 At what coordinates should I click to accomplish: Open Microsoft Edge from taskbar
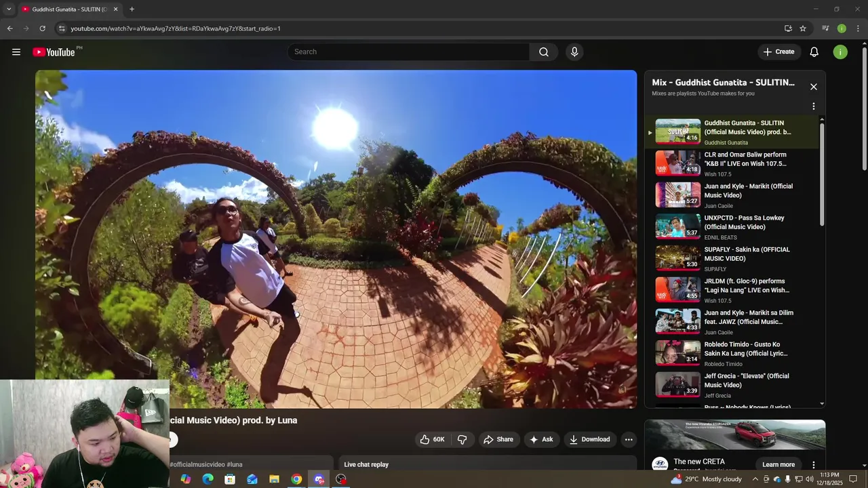[x=208, y=479]
